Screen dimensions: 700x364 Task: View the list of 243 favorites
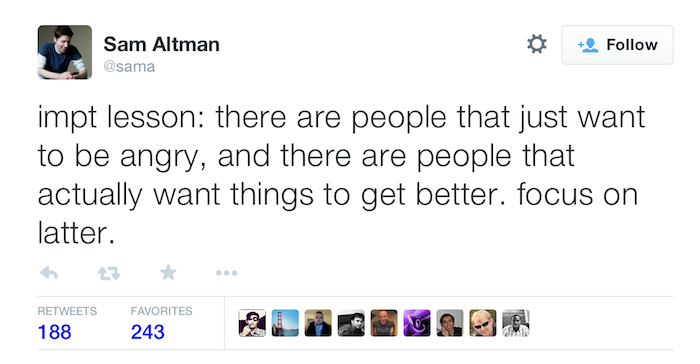(162, 323)
